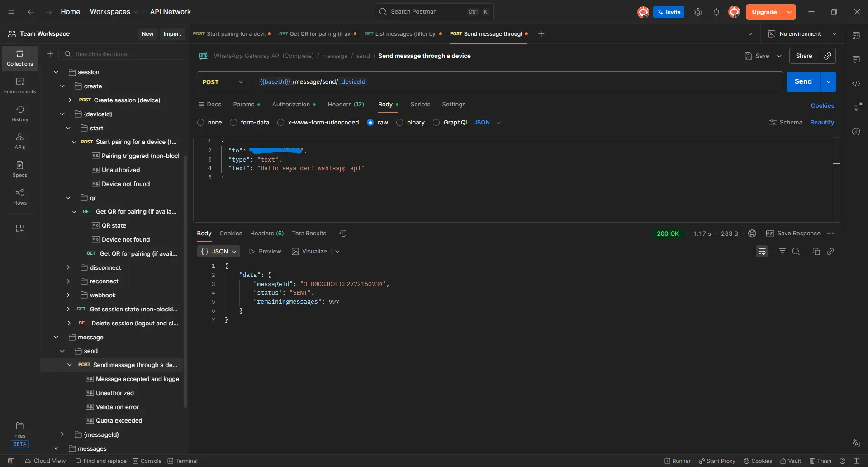Select the raw body type
868x467 pixels.
[x=370, y=123]
